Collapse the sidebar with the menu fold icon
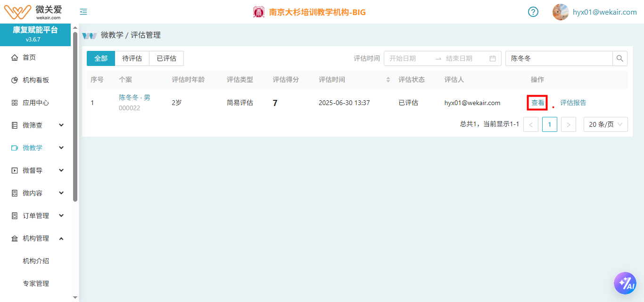The image size is (644, 302). 83,12
